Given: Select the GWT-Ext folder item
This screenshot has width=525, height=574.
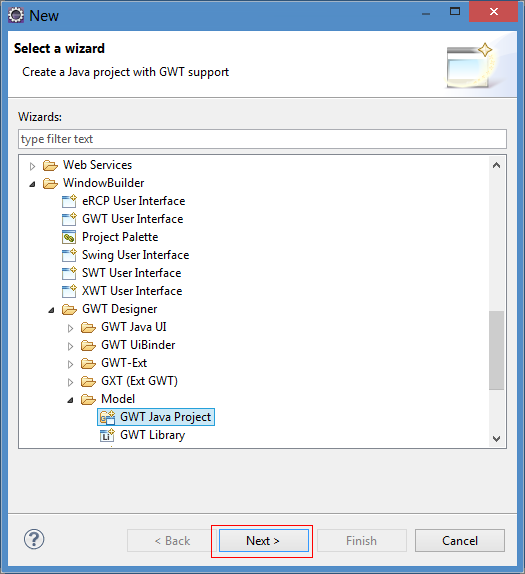Looking at the screenshot, I should coord(124,363).
